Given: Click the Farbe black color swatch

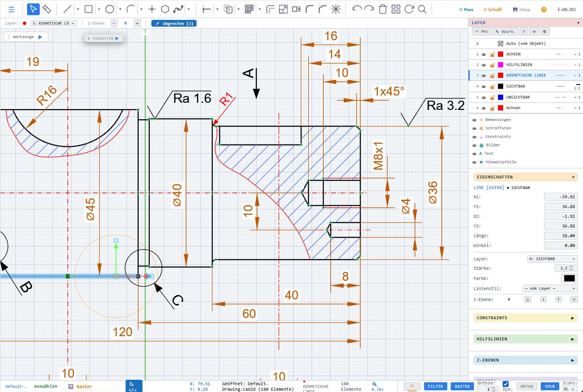Looking at the screenshot, I should [x=569, y=278].
